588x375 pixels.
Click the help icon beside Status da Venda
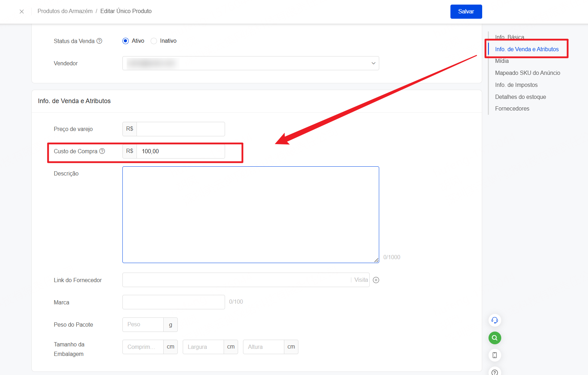(99, 41)
